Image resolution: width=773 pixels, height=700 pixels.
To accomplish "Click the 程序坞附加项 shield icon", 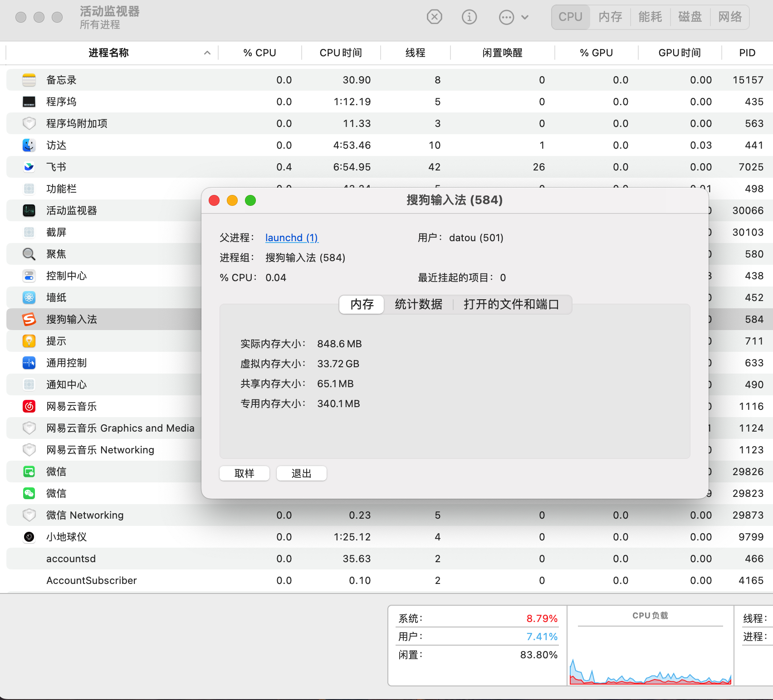I will pos(29,123).
